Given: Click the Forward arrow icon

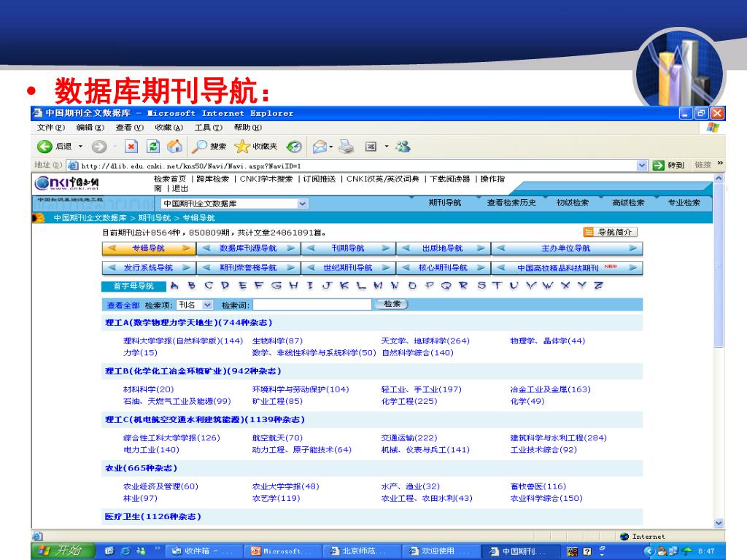Looking at the screenshot, I should click(x=99, y=147).
